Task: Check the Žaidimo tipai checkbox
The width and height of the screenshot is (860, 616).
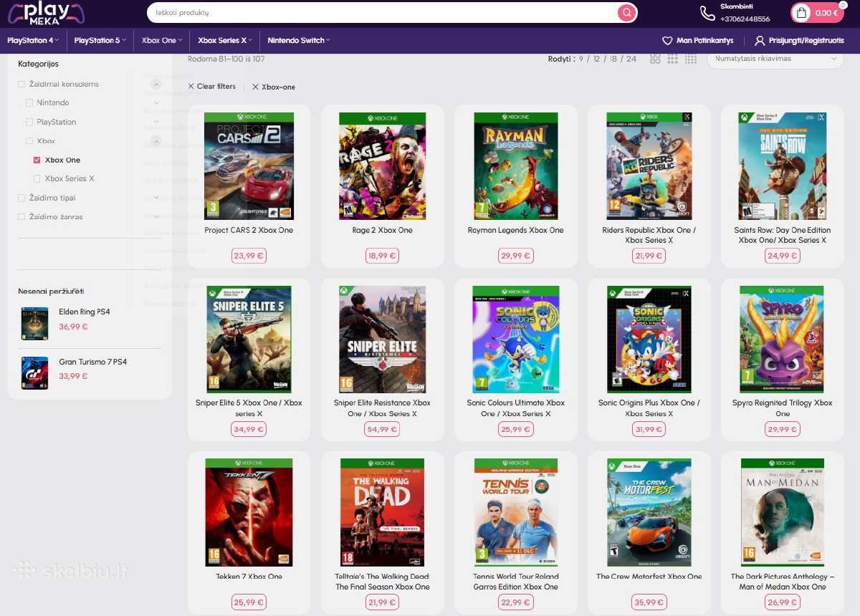Action: [21, 198]
